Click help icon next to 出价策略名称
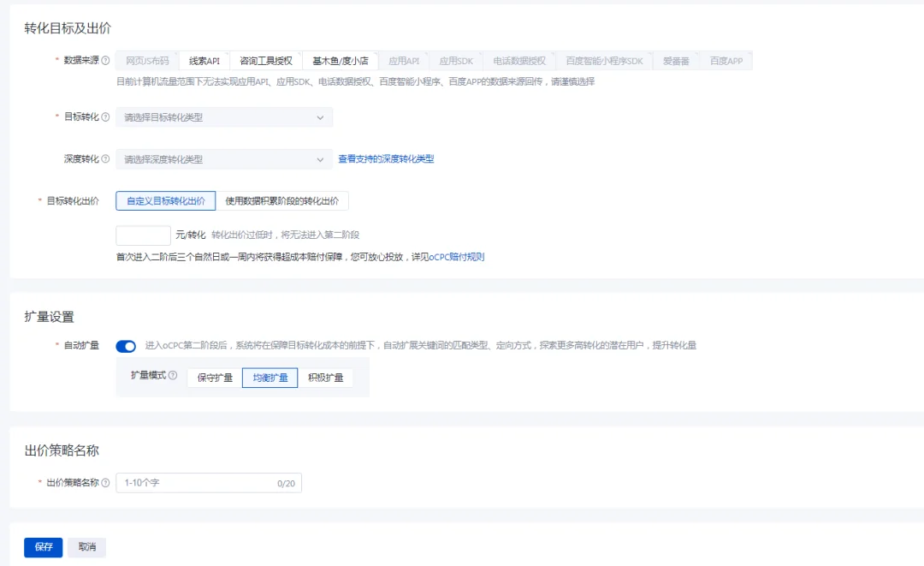 pyautogui.click(x=105, y=482)
